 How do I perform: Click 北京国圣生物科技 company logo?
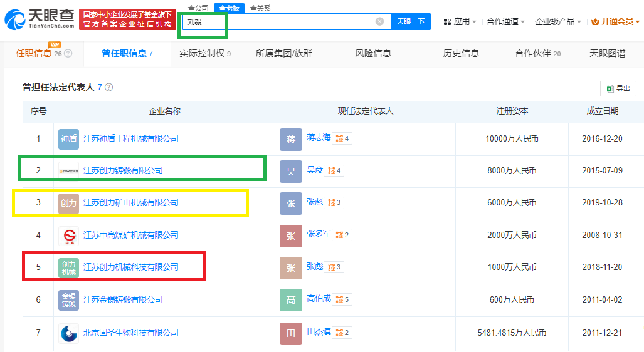point(68,333)
